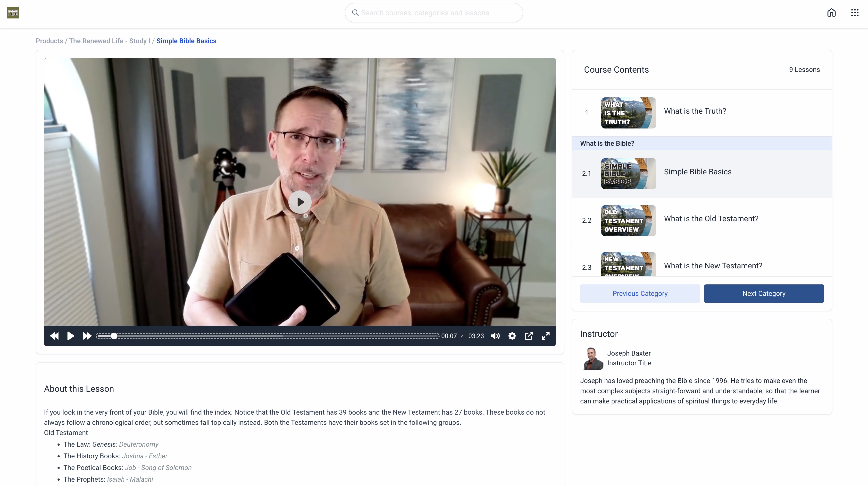The height and width of the screenshot is (486, 868).
Task: Click the Renewed Life logo
Action: click(x=13, y=13)
